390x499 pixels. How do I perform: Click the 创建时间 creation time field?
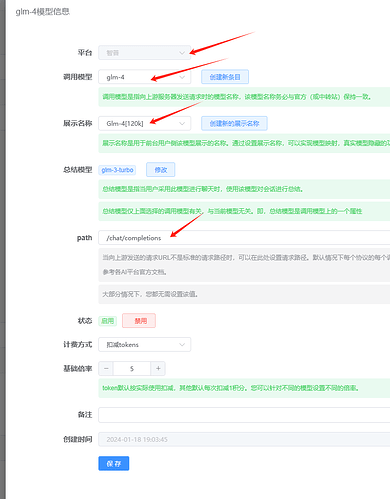coord(244,439)
